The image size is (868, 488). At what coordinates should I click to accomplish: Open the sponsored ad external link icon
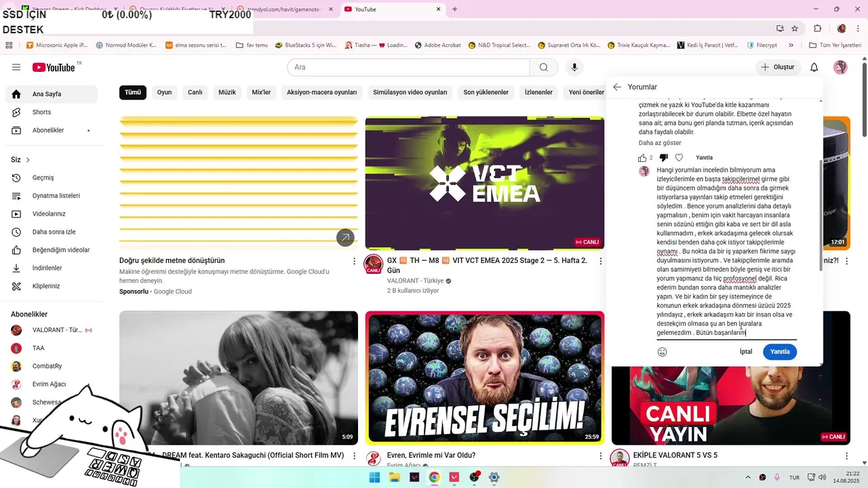point(345,237)
